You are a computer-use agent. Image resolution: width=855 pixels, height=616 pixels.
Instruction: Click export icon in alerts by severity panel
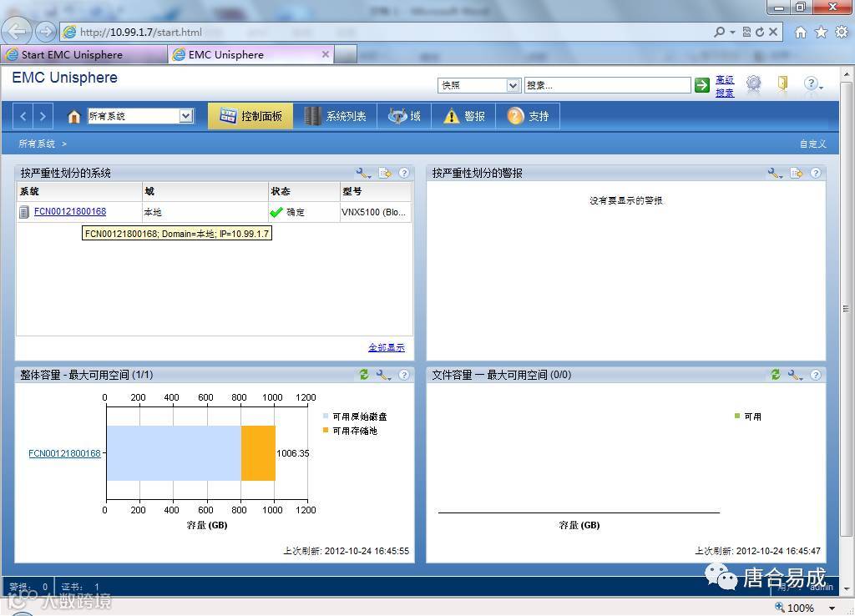pyautogui.click(x=797, y=174)
